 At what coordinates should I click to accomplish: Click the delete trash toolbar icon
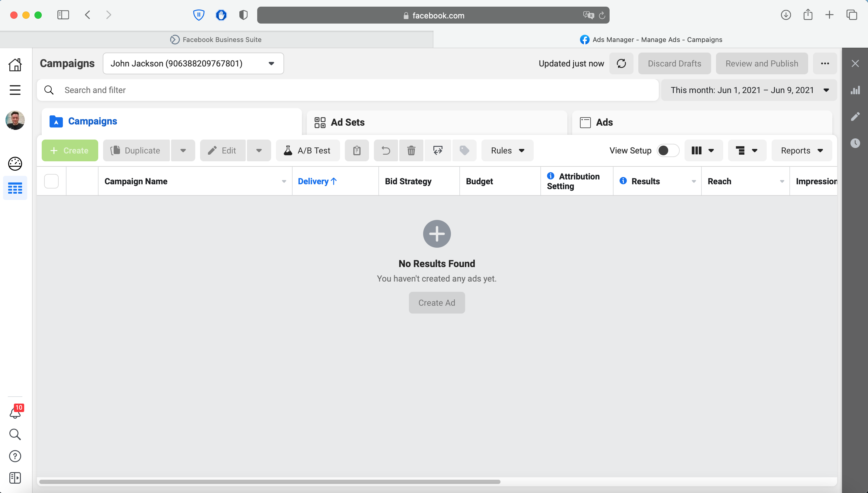click(x=411, y=151)
